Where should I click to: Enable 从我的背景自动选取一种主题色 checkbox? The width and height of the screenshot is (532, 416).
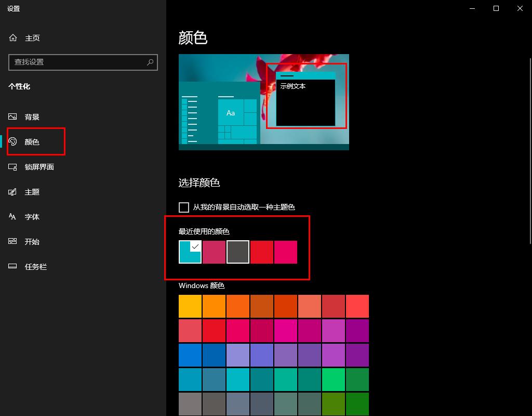pos(184,207)
